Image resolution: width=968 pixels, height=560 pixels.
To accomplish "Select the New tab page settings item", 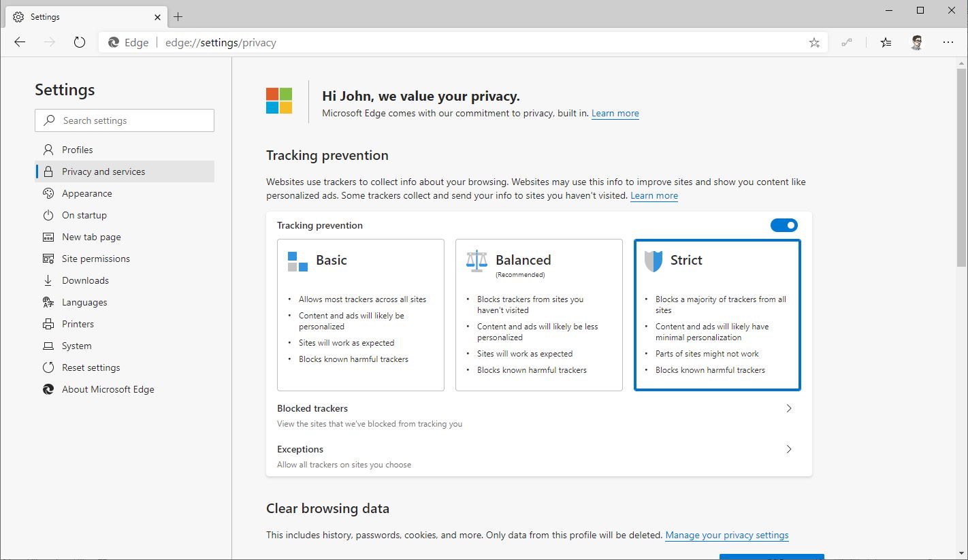I will [91, 236].
